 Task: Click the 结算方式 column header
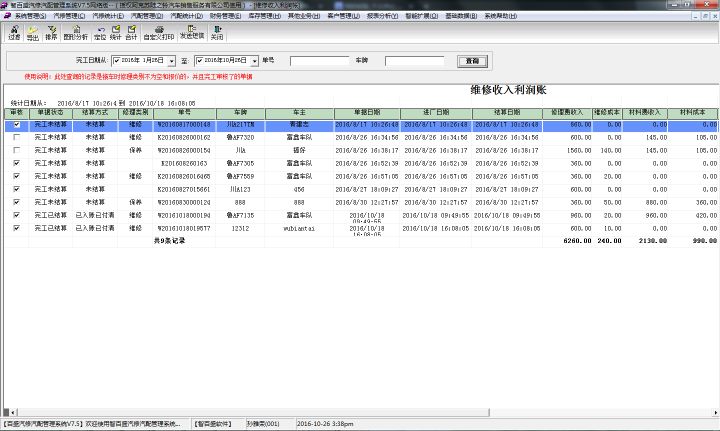(95, 113)
